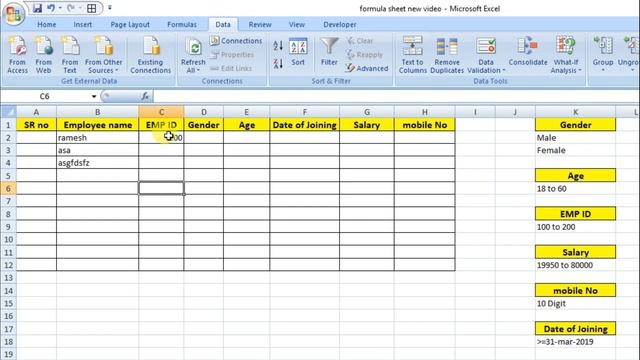Open Advanced filter options
Screen dimensions: 640x360
tap(367, 68)
